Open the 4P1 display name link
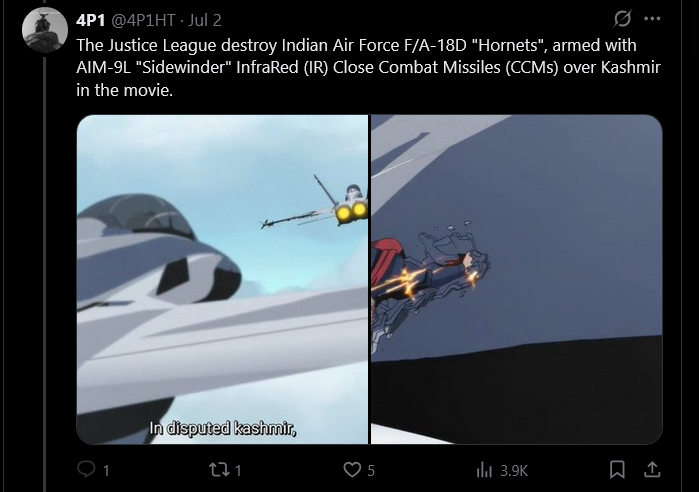Image resolution: width=699 pixels, height=492 pixels. (x=90, y=20)
